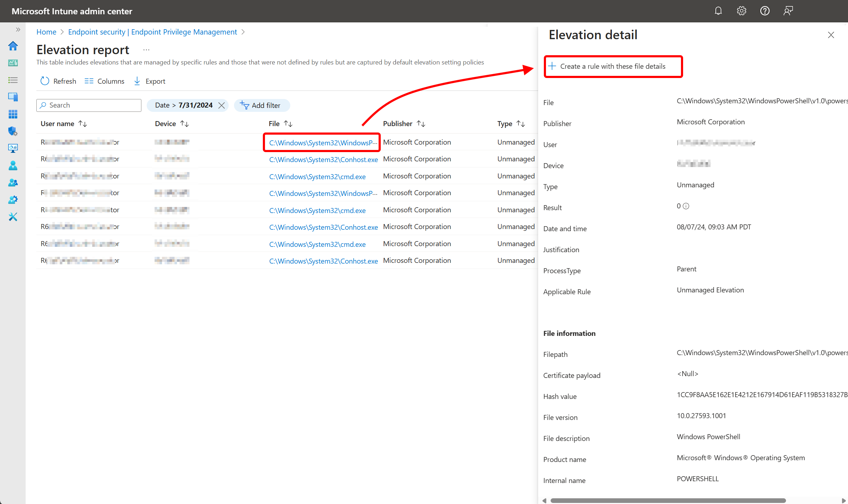Open WindowsP... file link in fourth row
Viewport: 848px width, 504px height.
point(323,193)
